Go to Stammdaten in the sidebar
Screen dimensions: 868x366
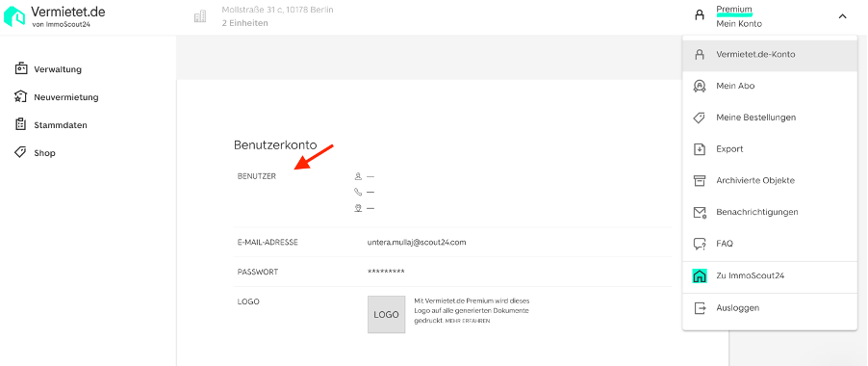pyautogui.click(x=61, y=125)
